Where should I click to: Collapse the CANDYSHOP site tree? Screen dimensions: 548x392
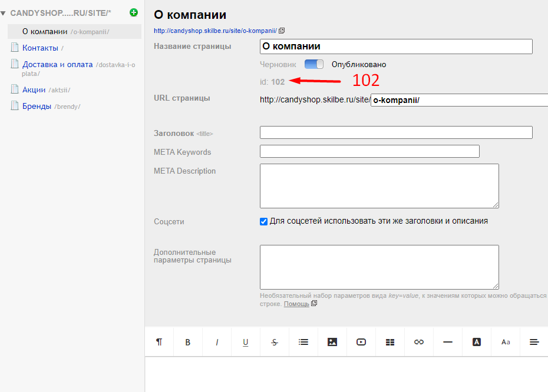[4, 12]
